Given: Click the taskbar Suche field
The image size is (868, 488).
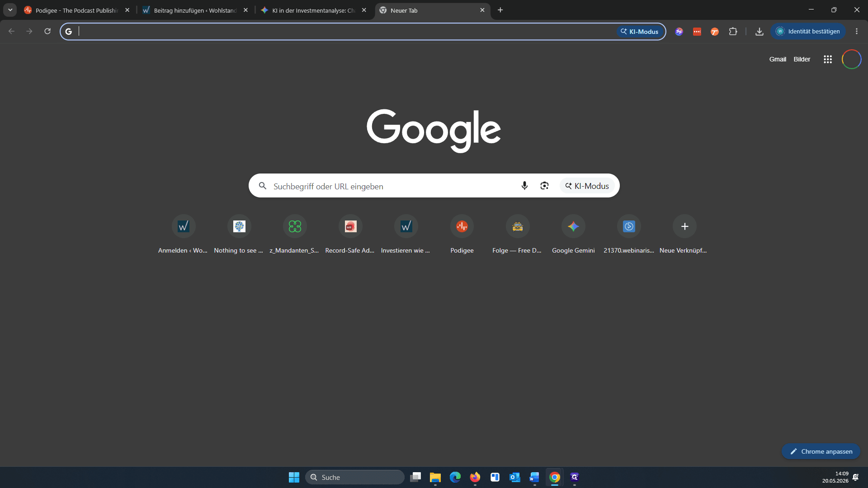Looking at the screenshot, I should (x=355, y=477).
